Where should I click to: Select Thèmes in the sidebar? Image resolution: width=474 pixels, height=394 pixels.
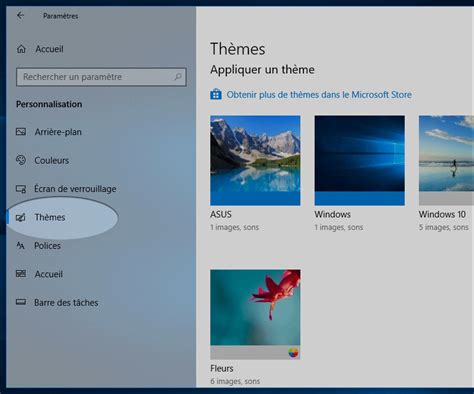[x=50, y=217]
